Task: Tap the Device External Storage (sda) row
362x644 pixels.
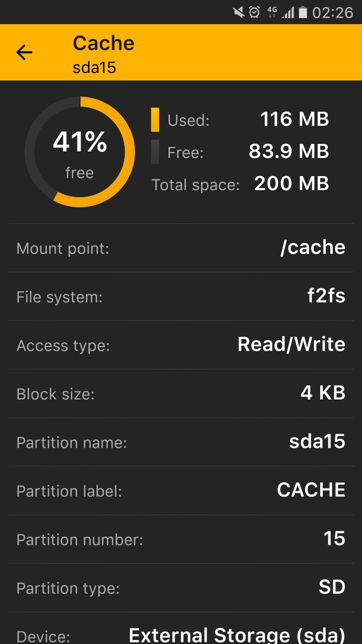Action: [181, 628]
